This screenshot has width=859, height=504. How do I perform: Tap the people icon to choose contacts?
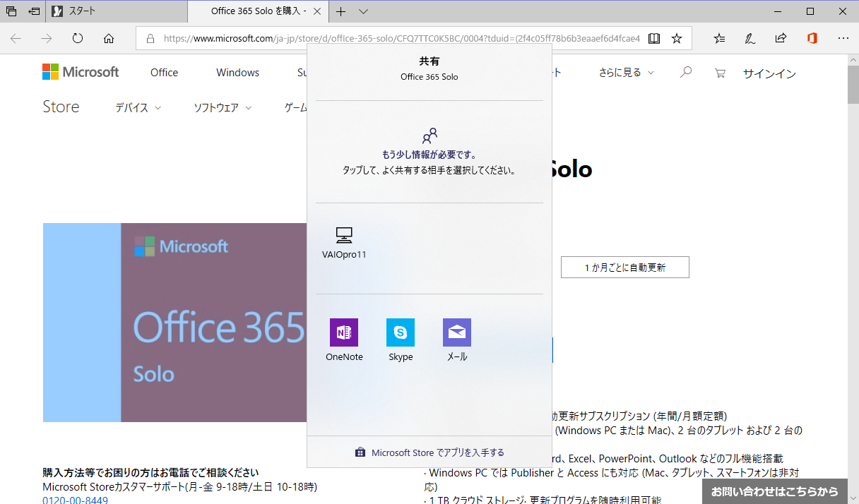click(x=429, y=136)
